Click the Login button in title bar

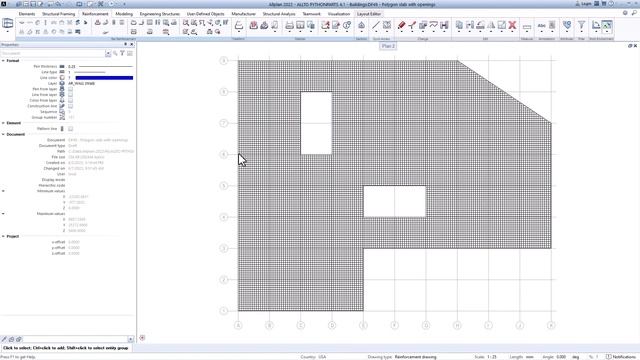point(583,4)
